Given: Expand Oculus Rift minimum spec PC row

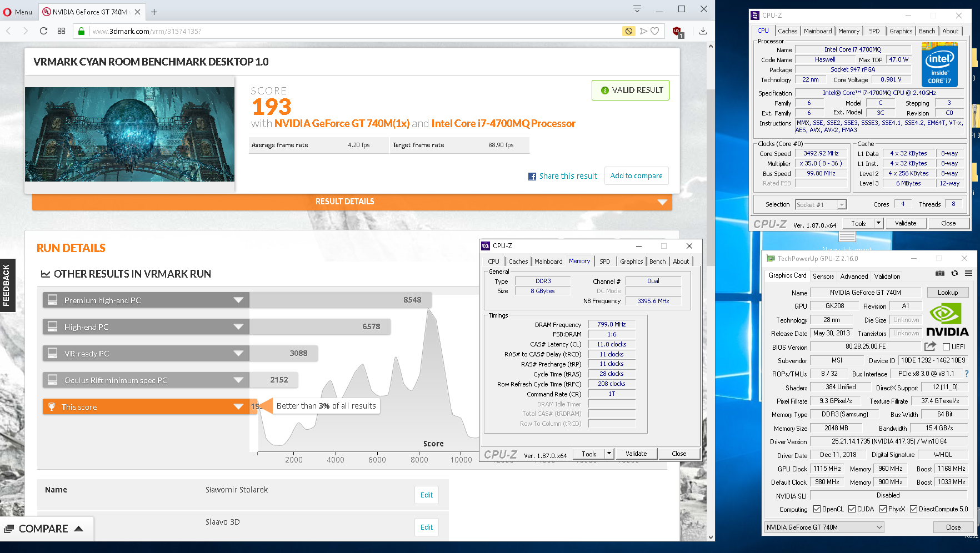Looking at the screenshot, I should pyautogui.click(x=146, y=380).
